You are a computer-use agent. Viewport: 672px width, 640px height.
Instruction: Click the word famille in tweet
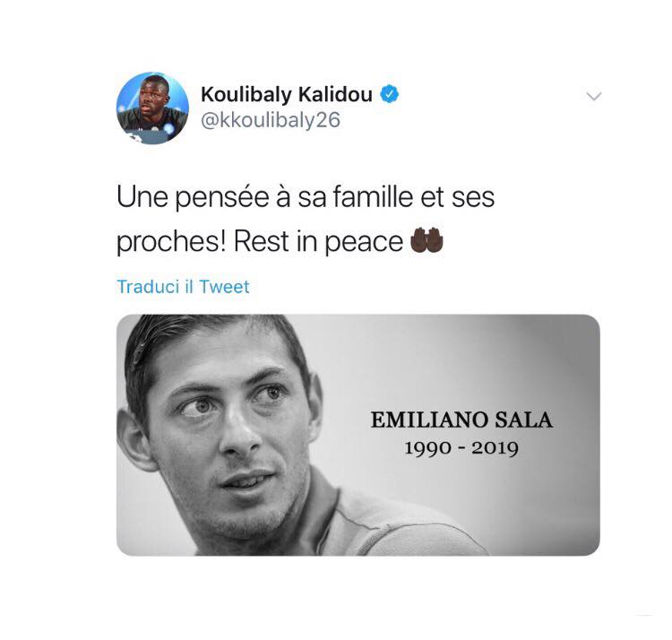pos(373,197)
